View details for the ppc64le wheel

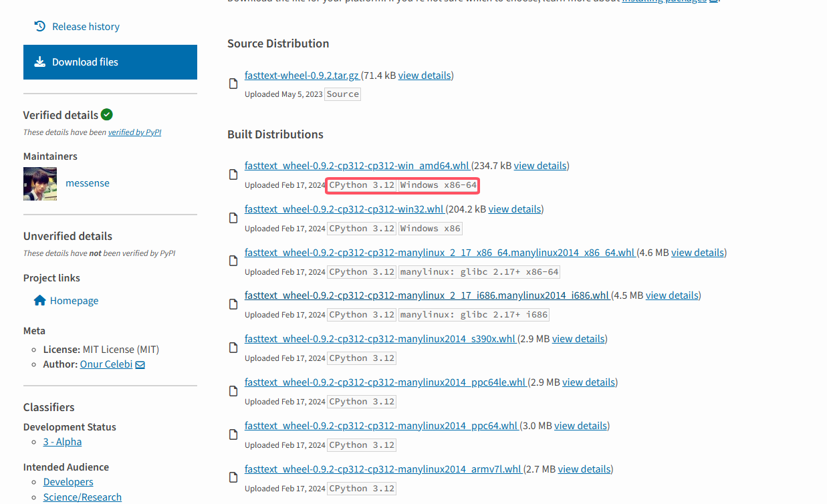(588, 382)
